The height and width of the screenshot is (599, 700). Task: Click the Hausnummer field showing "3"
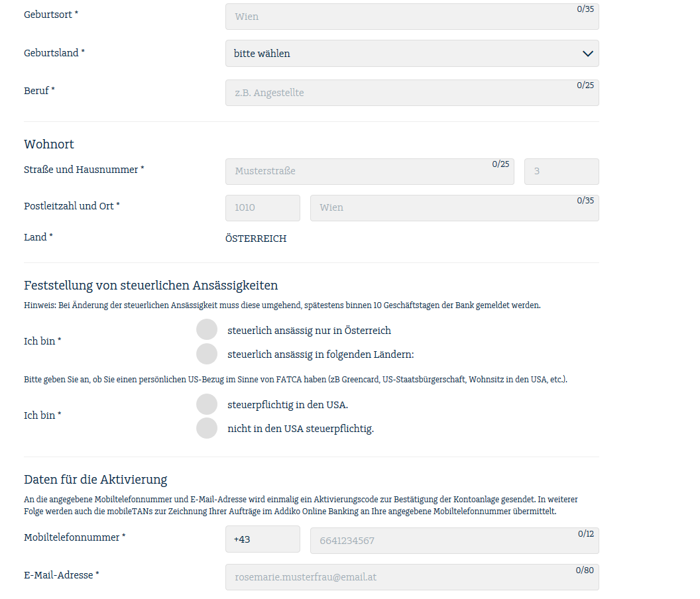pos(561,172)
